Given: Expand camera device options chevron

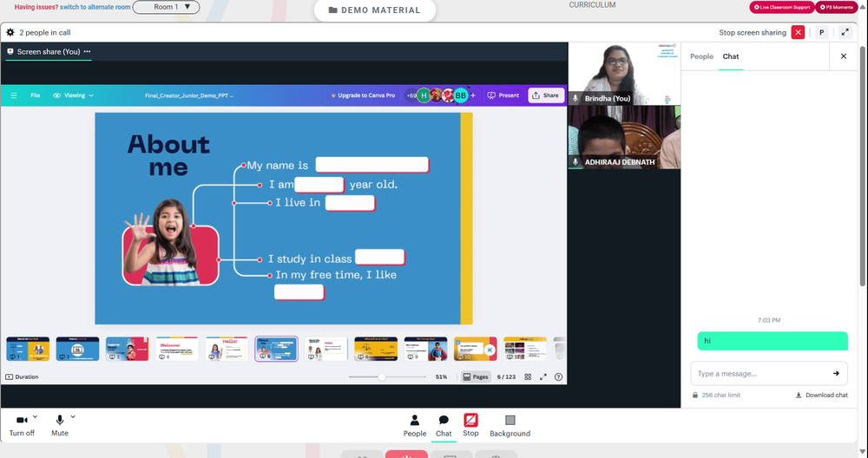Looking at the screenshot, I should click(36, 417).
